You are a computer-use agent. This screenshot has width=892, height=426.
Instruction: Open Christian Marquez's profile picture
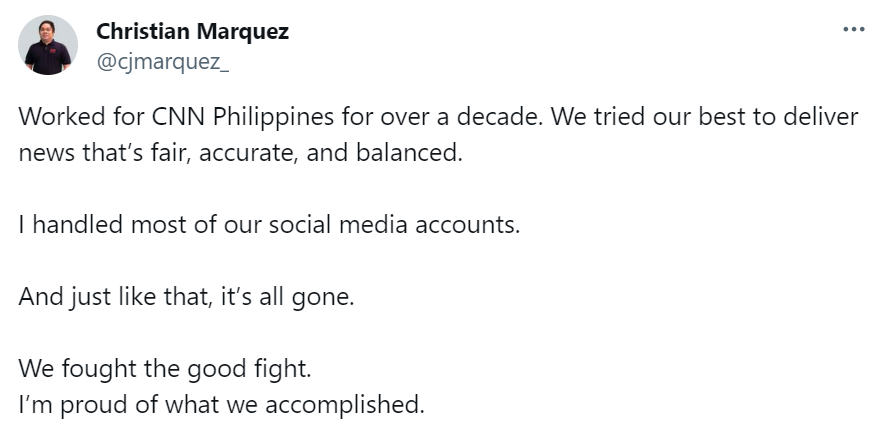click(48, 45)
